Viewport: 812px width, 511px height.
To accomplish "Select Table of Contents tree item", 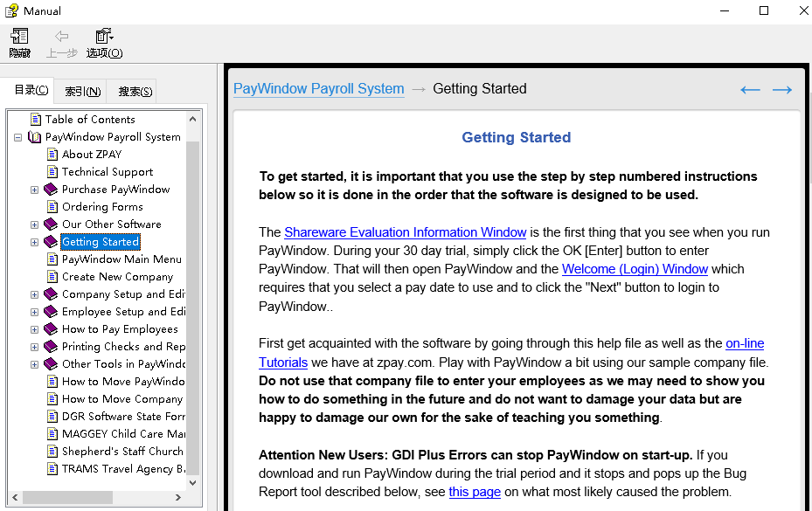I will click(x=90, y=120).
